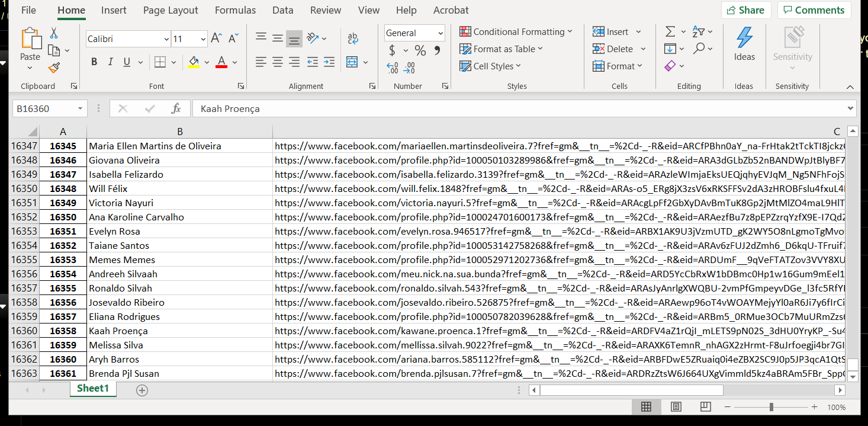Screen dimensions: 868x426
Task: Select cell containing Melissa Silva
Action: [x=179, y=345]
